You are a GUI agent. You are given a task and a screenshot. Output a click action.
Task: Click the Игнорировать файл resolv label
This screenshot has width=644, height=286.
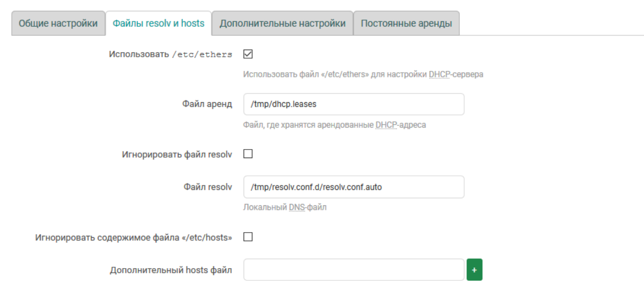[177, 154]
